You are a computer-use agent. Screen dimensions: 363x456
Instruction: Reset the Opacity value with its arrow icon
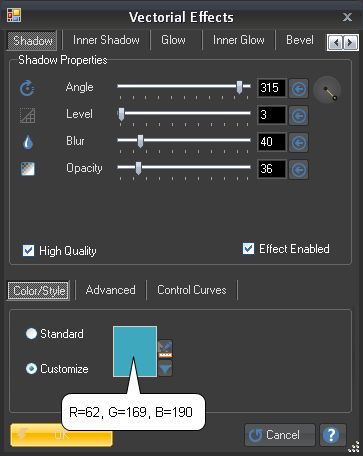click(298, 170)
